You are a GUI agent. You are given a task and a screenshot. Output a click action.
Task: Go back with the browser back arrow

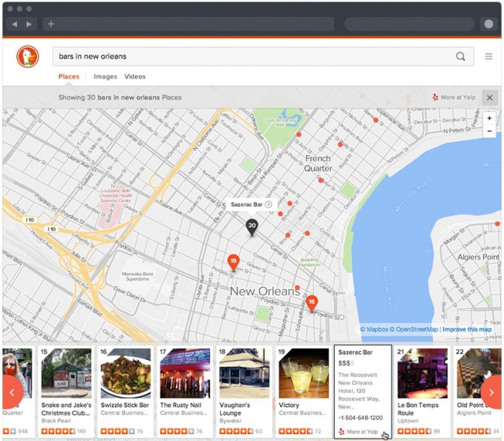point(14,24)
